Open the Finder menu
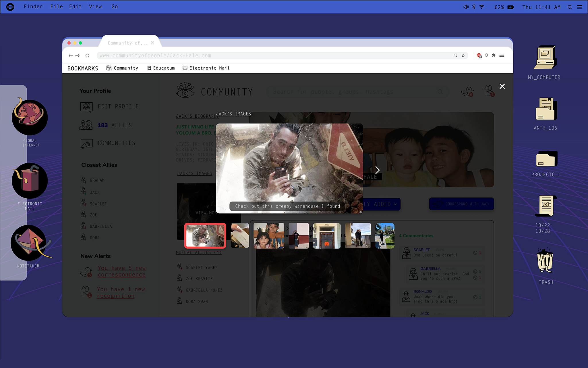The image size is (588, 368). tap(33, 6)
